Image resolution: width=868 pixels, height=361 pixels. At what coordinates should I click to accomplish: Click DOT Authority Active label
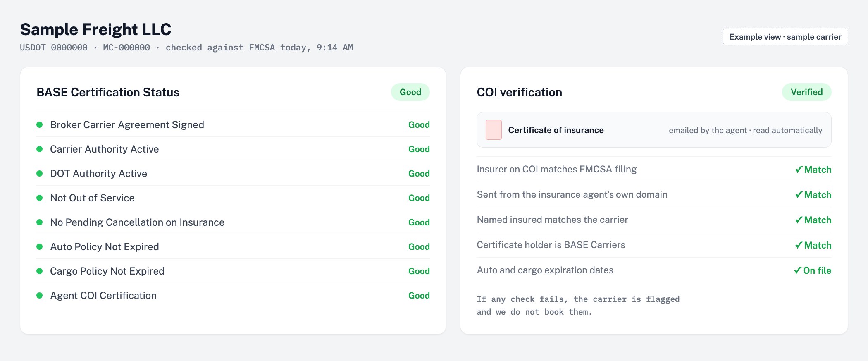pyautogui.click(x=98, y=173)
